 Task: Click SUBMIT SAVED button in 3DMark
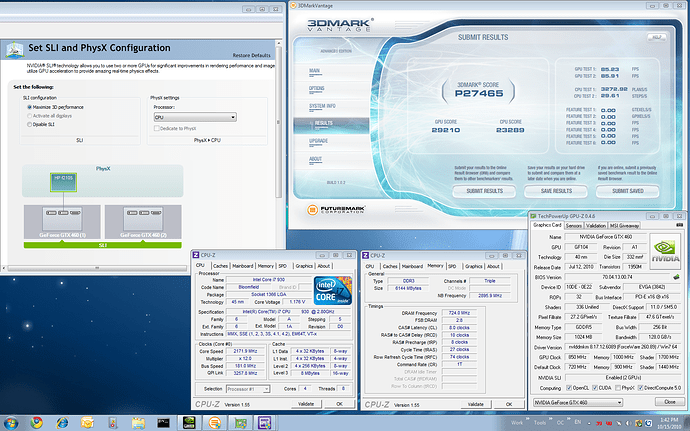pyautogui.click(x=628, y=191)
